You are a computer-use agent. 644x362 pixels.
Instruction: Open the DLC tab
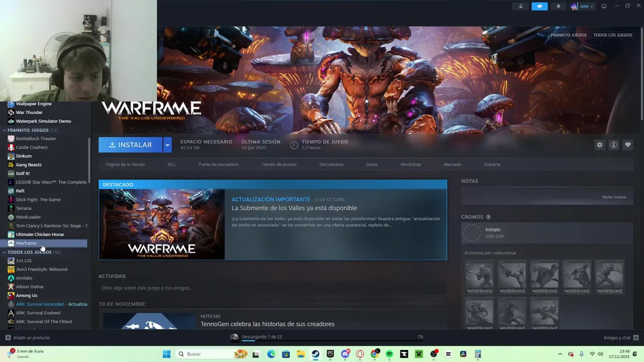pos(172,164)
